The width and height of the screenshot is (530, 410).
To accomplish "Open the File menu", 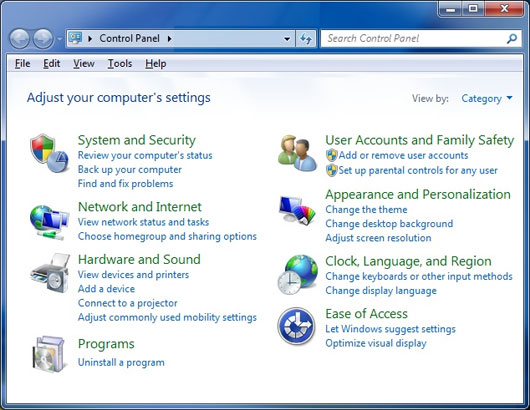I will pyautogui.click(x=22, y=64).
